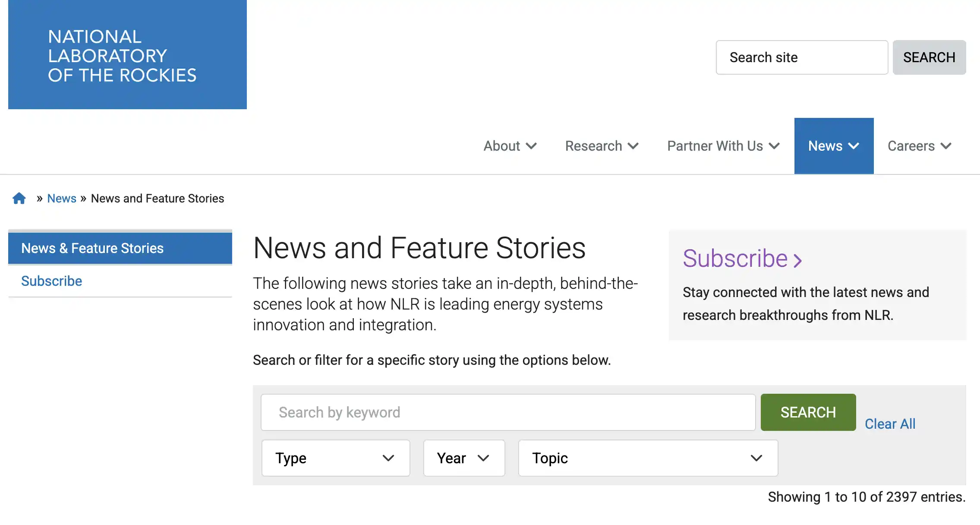Image resolution: width=980 pixels, height=525 pixels.
Task: Open the Topic filter dropdown
Action: pos(648,458)
